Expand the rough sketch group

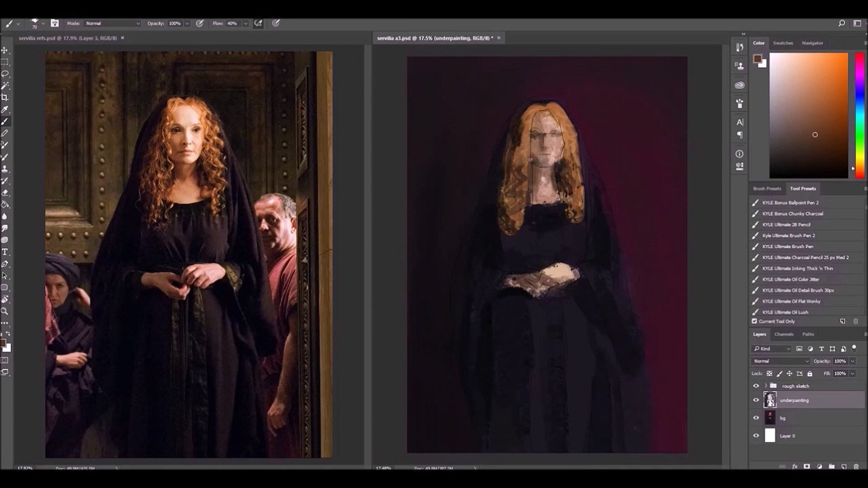766,386
